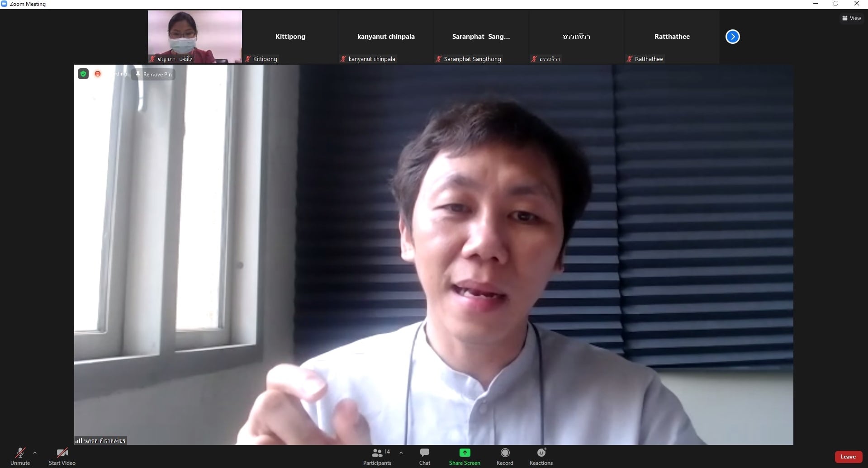868x468 pixels.
Task: Click the green encryption shield icon
Action: click(x=83, y=74)
